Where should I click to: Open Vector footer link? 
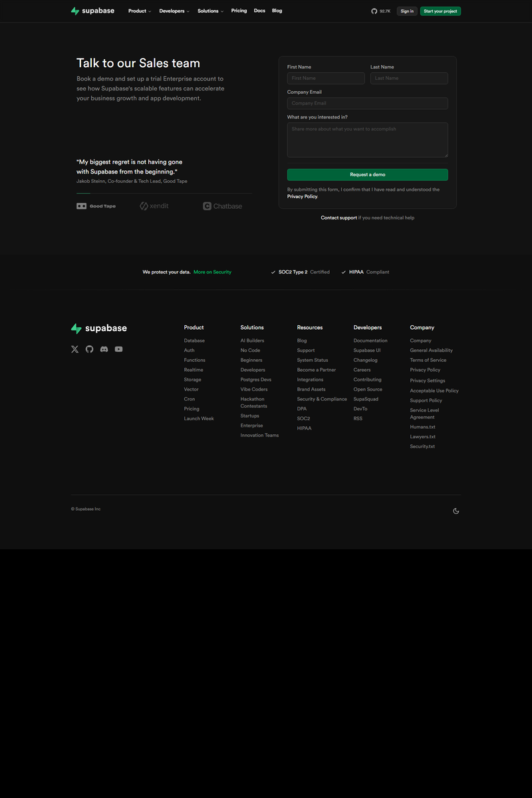click(x=192, y=390)
